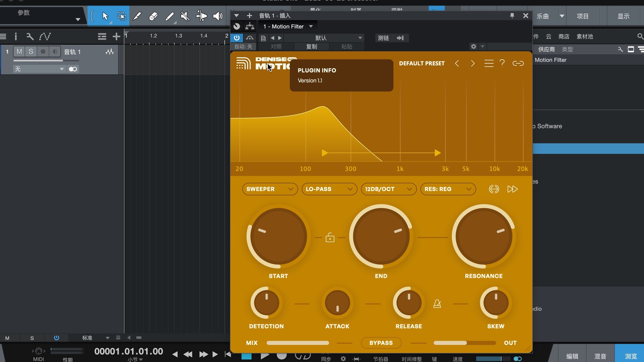This screenshot has width=644, height=362.
Task: Toggle the Motion Filter power button
Action: 237,38
